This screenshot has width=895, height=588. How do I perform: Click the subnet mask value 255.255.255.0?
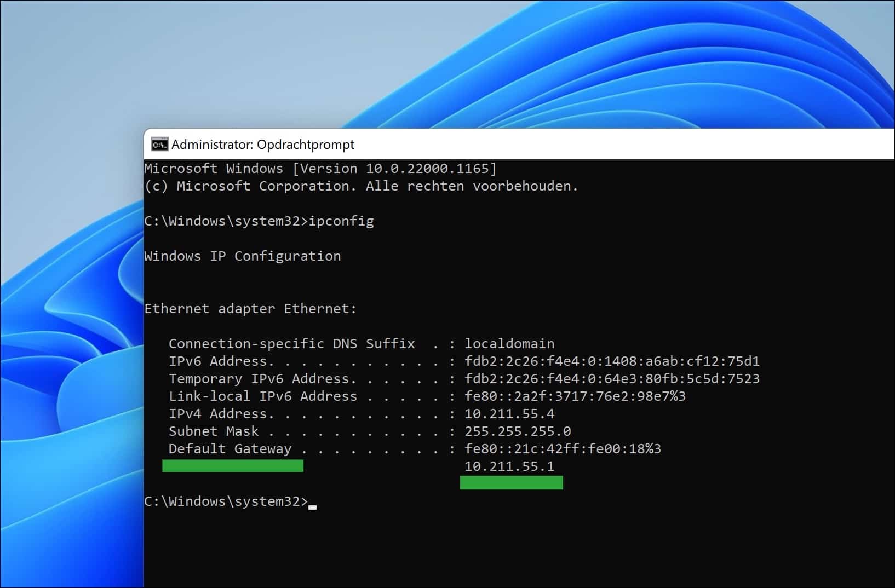[518, 431]
